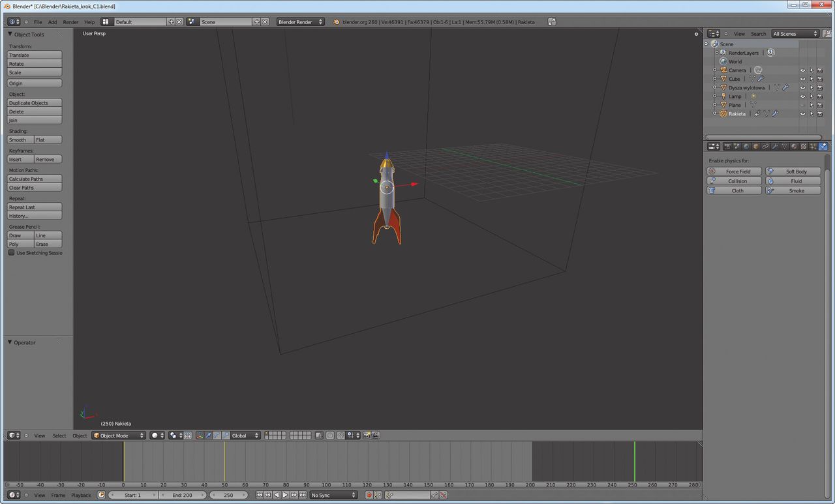Click the OpenGL render animation clapper icon
835x504 pixels.
(376, 435)
